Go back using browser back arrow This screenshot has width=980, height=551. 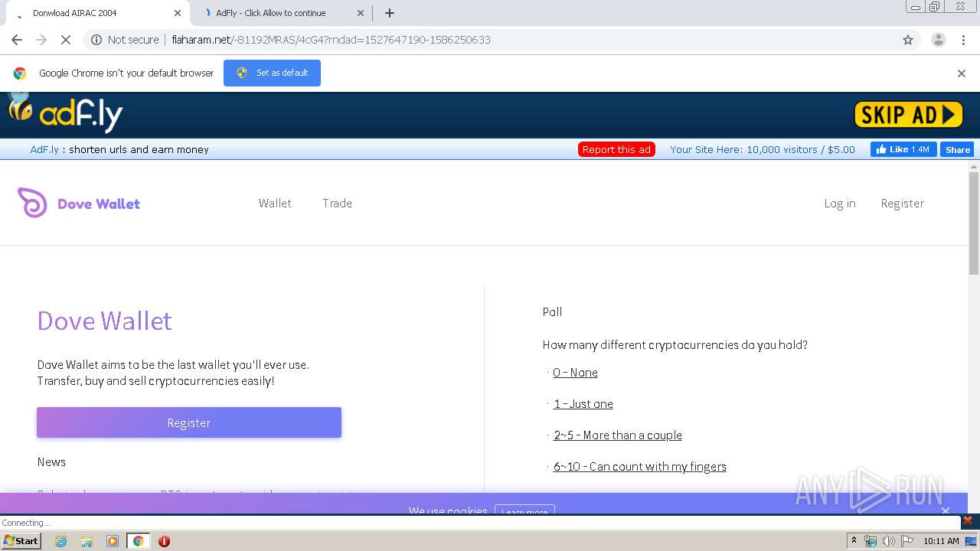click(17, 40)
